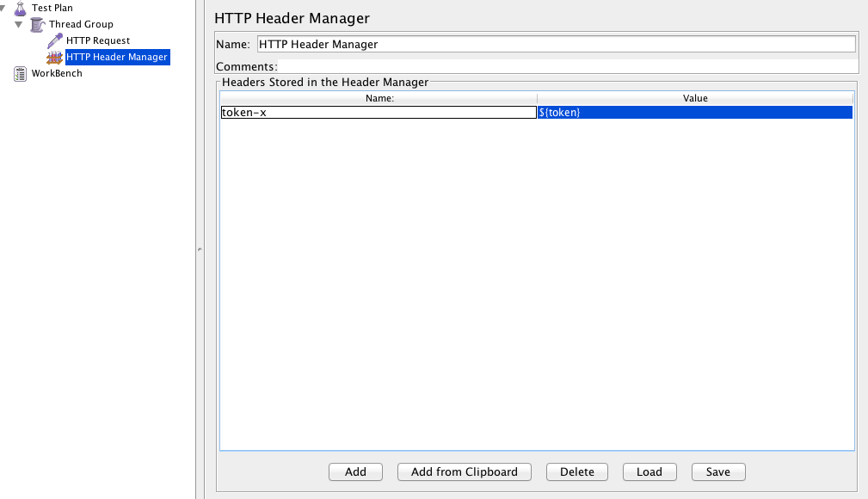
Task: Click Add from Clipboard button
Action: [x=465, y=471]
